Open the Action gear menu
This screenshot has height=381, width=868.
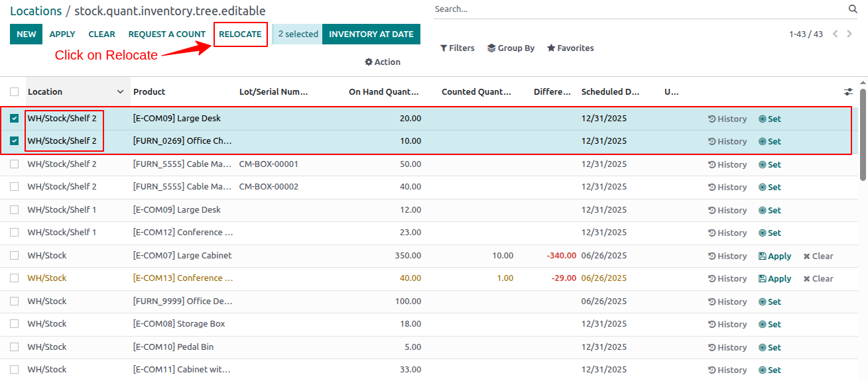383,62
